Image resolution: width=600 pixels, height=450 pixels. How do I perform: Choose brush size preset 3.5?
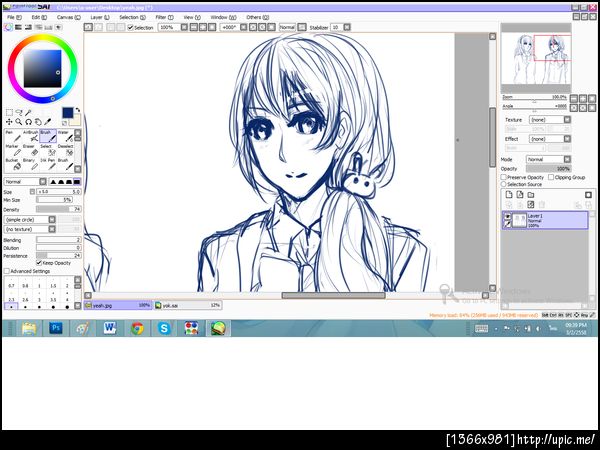(53, 298)
